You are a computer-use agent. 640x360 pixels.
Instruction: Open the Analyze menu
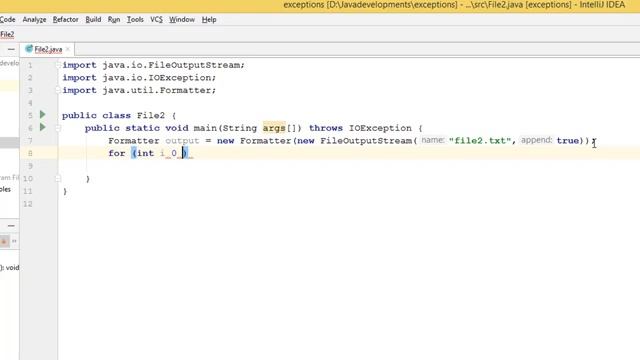[x=34, y=20]
